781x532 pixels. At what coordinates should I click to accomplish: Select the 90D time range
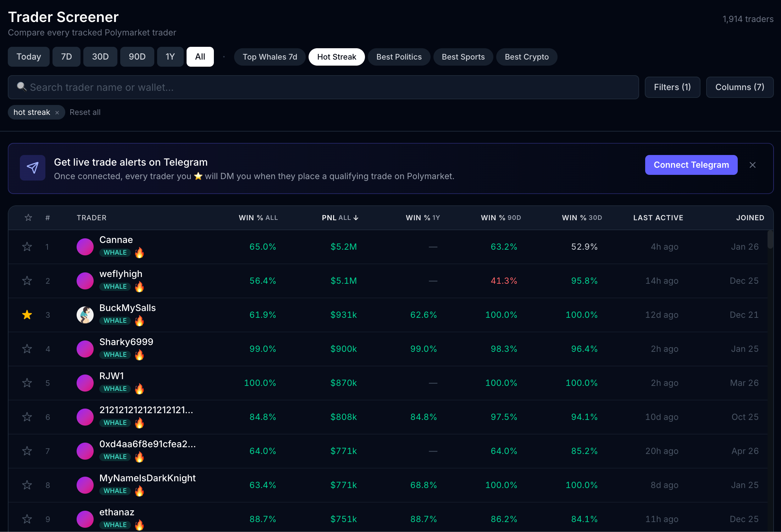tap(137, 57)
